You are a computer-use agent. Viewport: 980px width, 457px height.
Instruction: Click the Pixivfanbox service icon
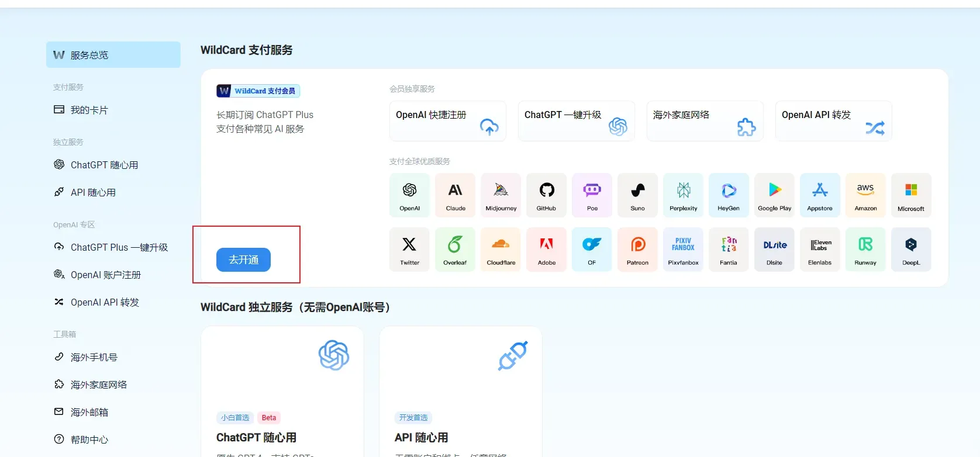(x=684, y=250)
